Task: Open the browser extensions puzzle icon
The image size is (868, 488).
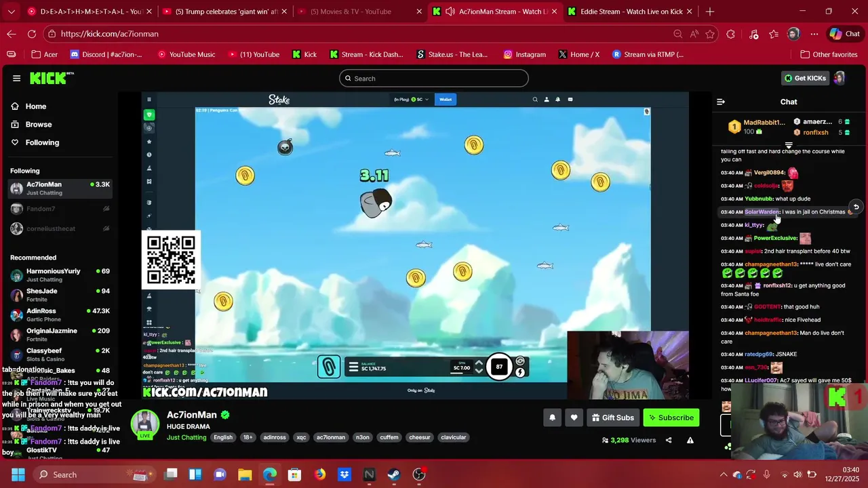Action: (x=730, y=34)
